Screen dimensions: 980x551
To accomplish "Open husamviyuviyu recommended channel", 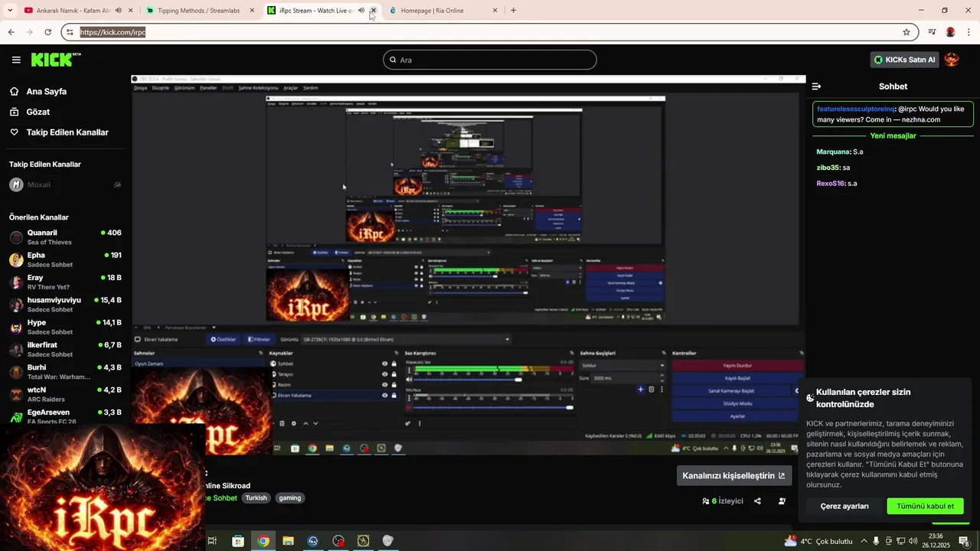I will 65,305.
